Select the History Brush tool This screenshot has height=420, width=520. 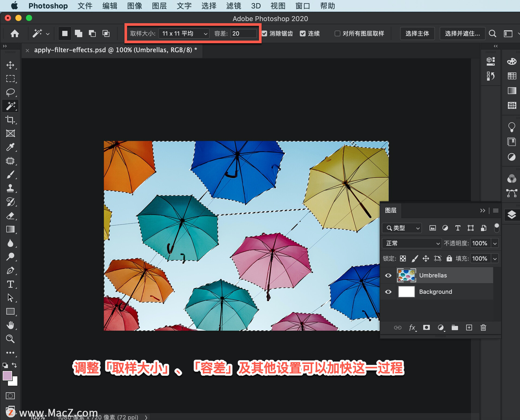pyautogui.click(x=10, y=202)
